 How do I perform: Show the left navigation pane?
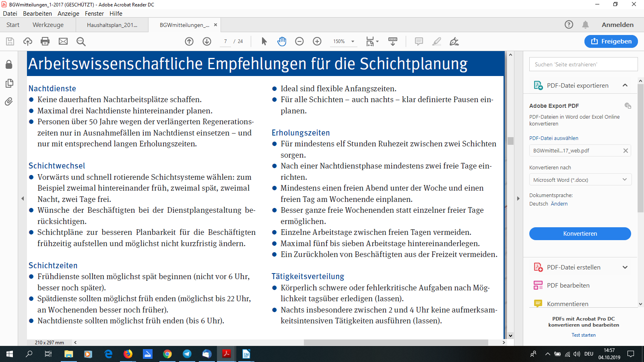[x=23, y=198]
